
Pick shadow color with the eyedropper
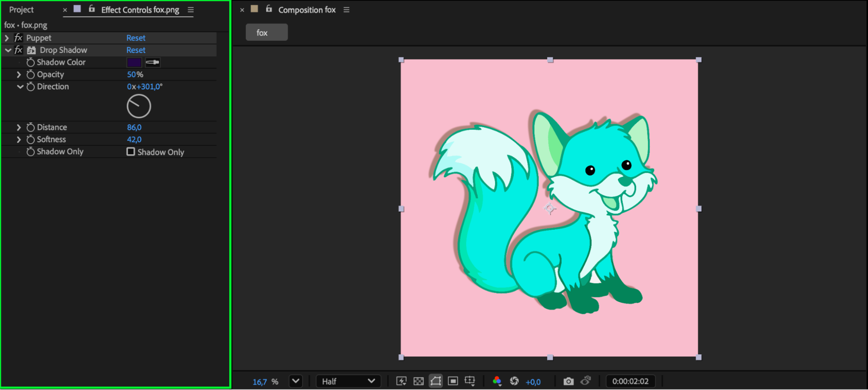152,63
